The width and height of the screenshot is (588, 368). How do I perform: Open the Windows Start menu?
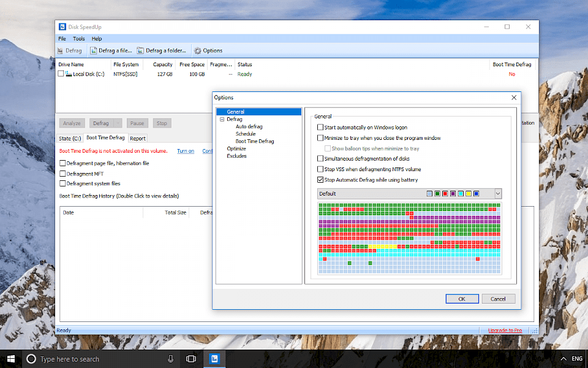(x=11, y=359)
